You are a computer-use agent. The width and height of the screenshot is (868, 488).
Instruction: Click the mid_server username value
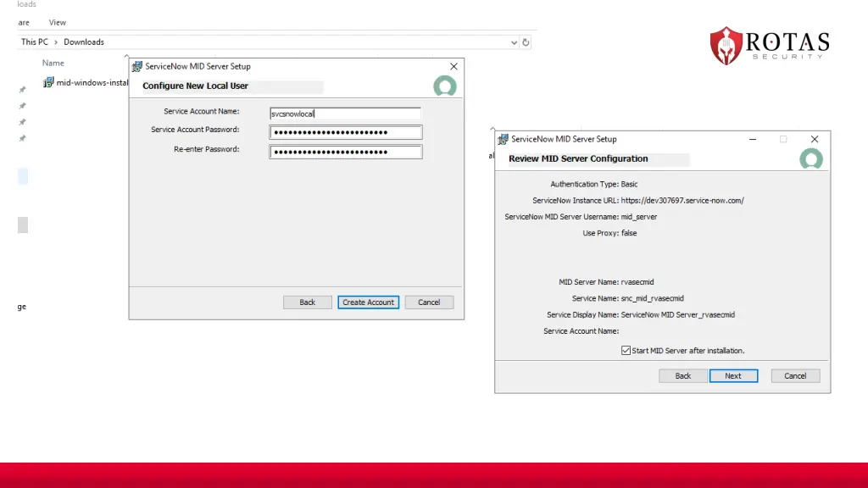coord(639,217)
